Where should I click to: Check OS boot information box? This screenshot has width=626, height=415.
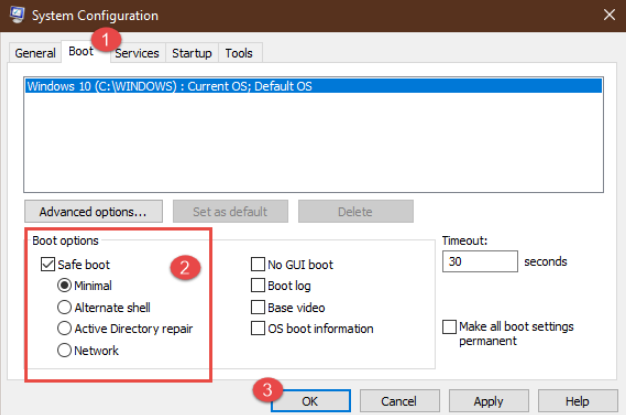[257, 328]
